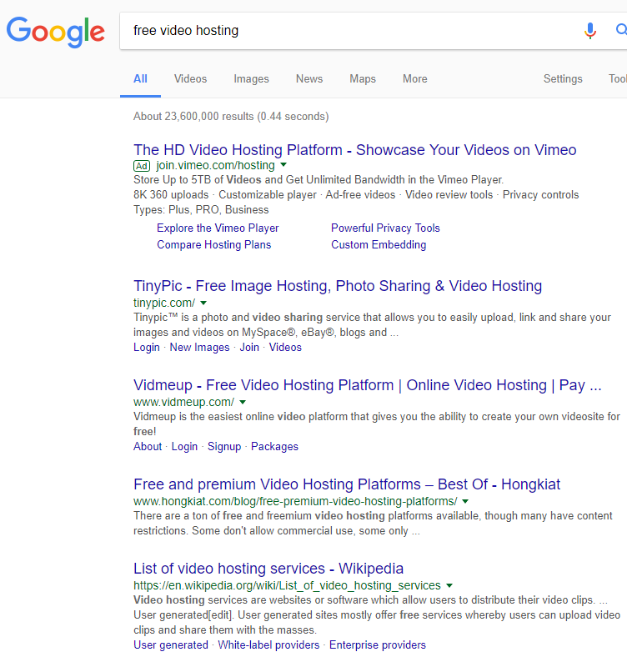
Task: Open 'The HD Video Hosting Platform' Vimeo ad
Action: (355, 150)
